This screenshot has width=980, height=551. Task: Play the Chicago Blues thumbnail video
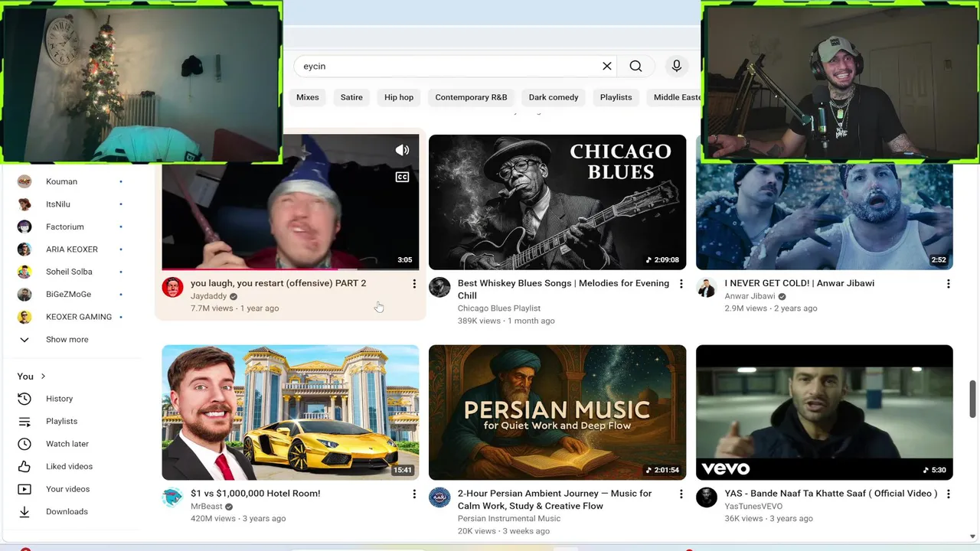point(557,202)
